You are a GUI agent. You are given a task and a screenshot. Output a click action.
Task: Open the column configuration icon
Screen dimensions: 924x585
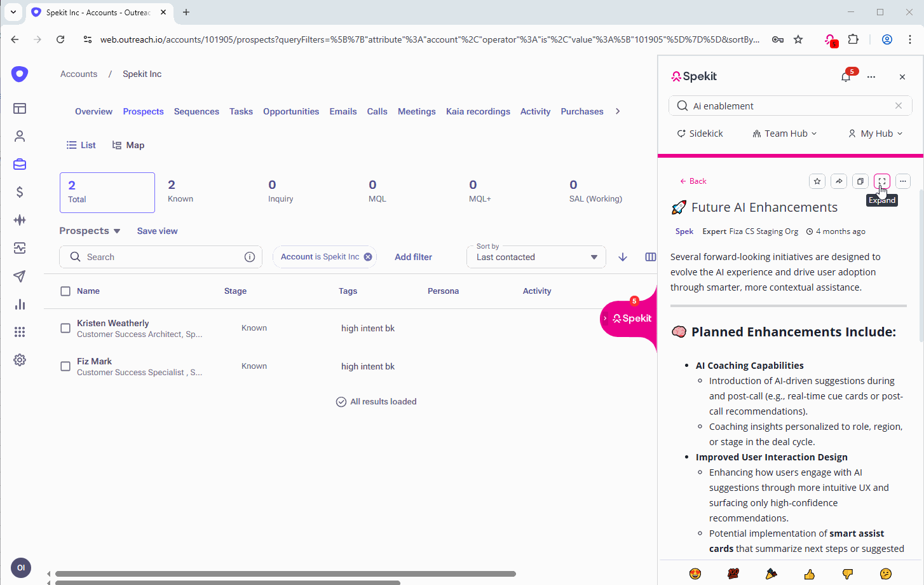(651, 257)
